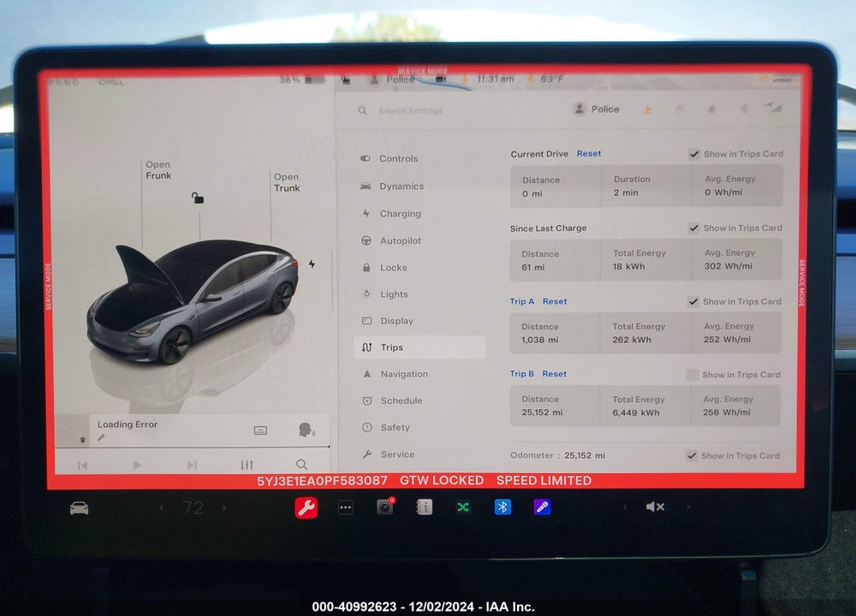Viewport: 856px width, 616px height.
Task: Tap the car controls icon in dock
Action: tap(79, 508)
